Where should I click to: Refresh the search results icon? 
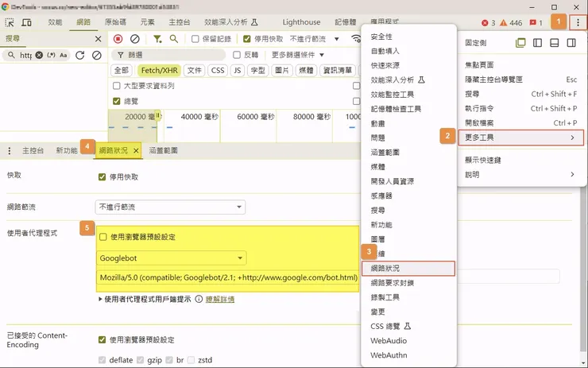coord(80,55)
